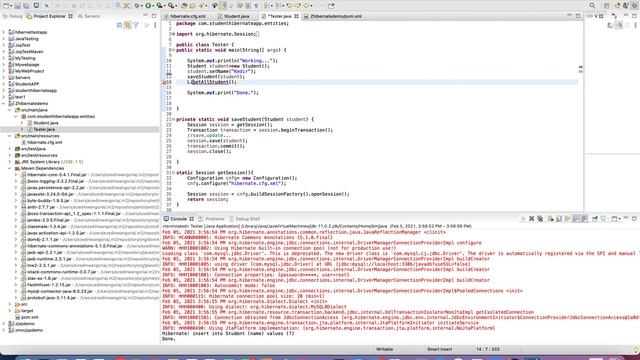Click Pin Console icon

pos(595,219)
